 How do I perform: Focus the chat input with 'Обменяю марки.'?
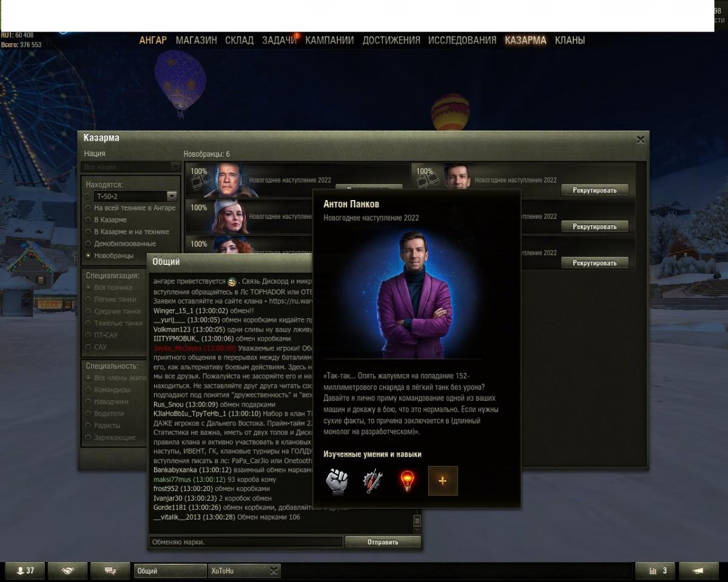point(246,542)
